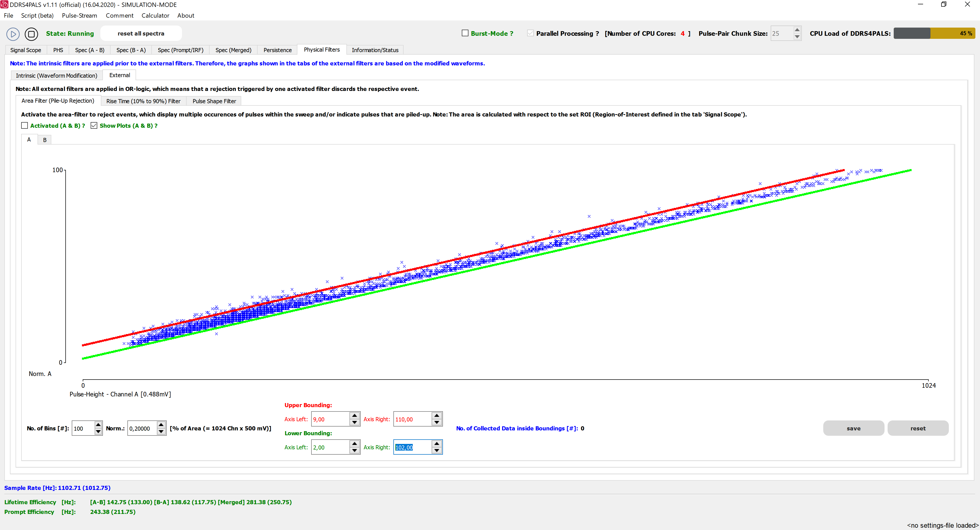This screenshot has width=980, height=530.
Task: Open Rise Time (10% to 90%) Filter tab
Action: tap(143, 101)
